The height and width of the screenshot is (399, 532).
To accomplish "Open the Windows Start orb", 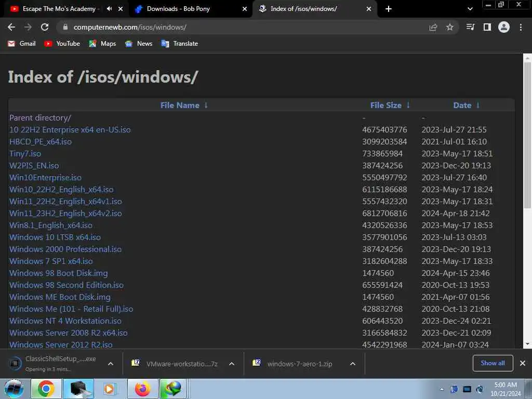I will (x=14, y=389).
